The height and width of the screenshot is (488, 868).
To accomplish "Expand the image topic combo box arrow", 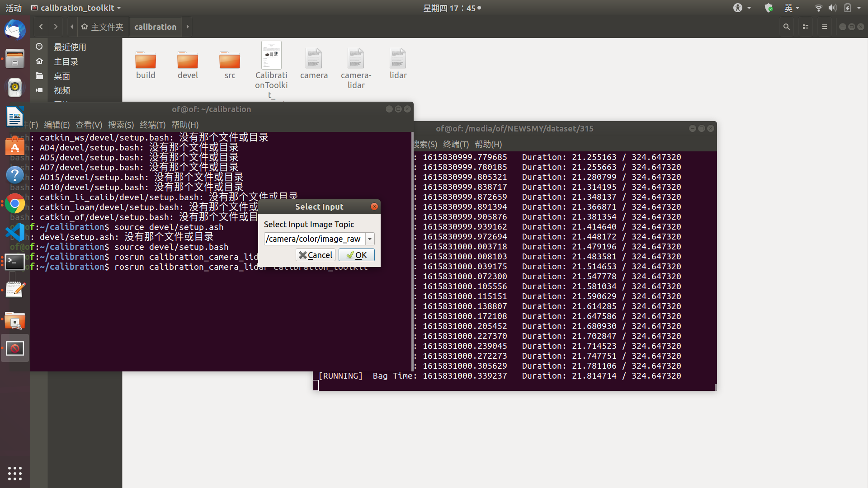I will (370, 239).
